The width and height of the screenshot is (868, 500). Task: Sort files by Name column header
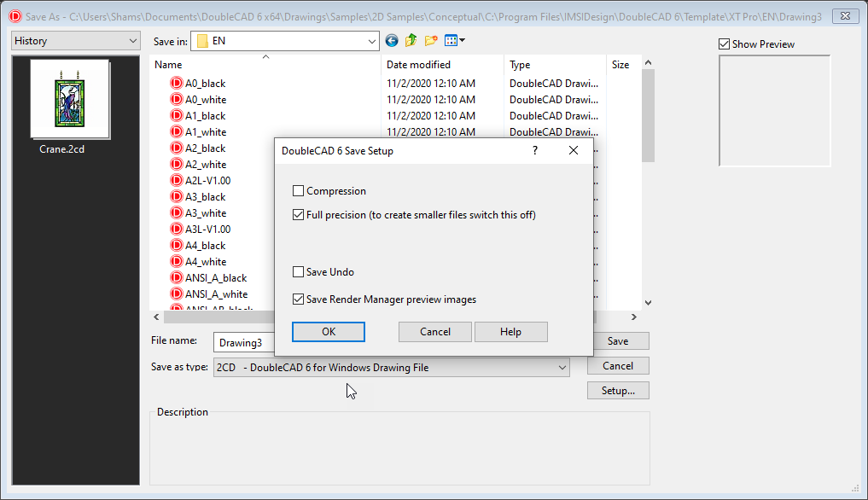pos(265,65)
